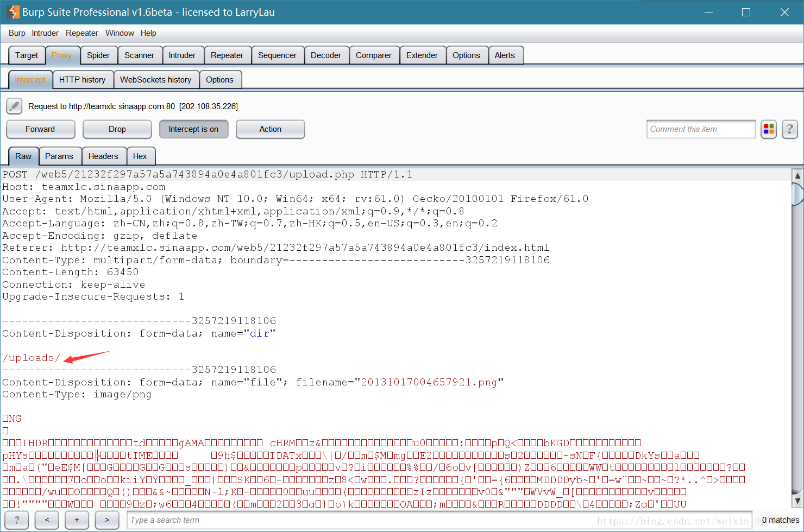Click the plus search options button
The width and height of the screenshot is (804, 532).
pyautogui.click(x=77, y=520)
